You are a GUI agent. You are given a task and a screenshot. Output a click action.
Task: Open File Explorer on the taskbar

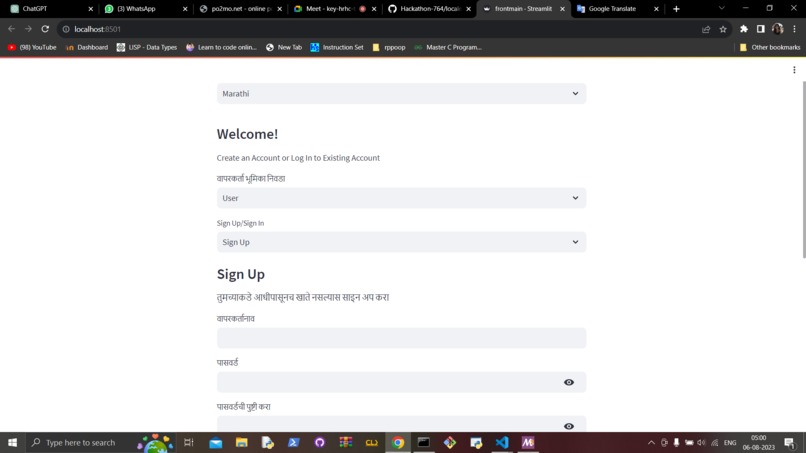pyautogui.click(x=242, y=442)
